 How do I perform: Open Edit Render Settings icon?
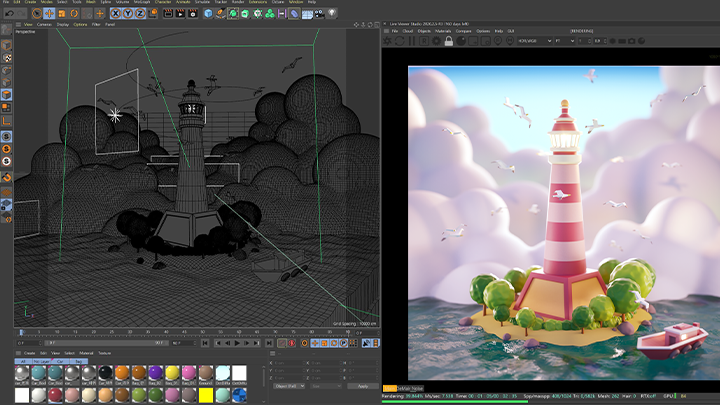(x=193, y=14)
